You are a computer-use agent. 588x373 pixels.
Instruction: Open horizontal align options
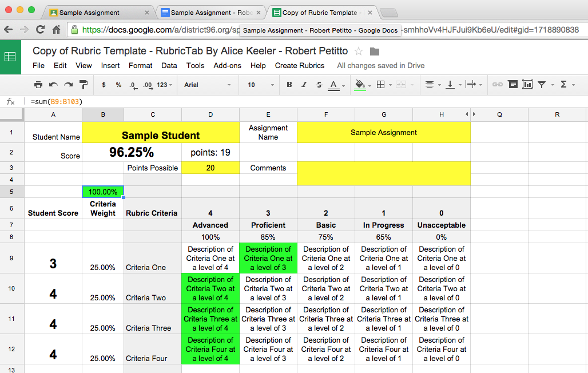pos(430,85)
